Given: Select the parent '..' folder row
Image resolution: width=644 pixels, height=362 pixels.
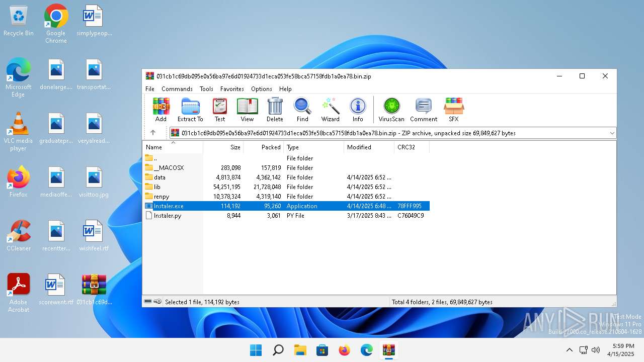Looking at the screenshot, I should pyautogui.click(x=286, y=158).
